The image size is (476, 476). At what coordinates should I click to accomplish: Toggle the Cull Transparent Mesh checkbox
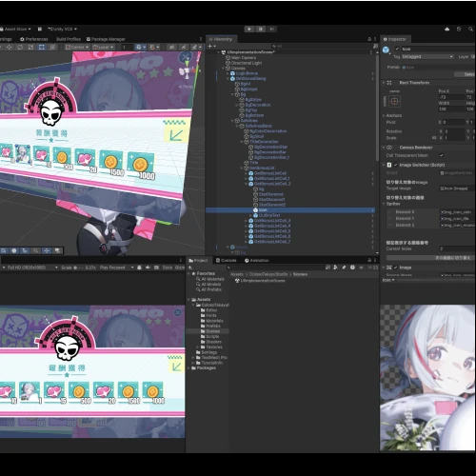pyautogui.click(x=441, y=155)
